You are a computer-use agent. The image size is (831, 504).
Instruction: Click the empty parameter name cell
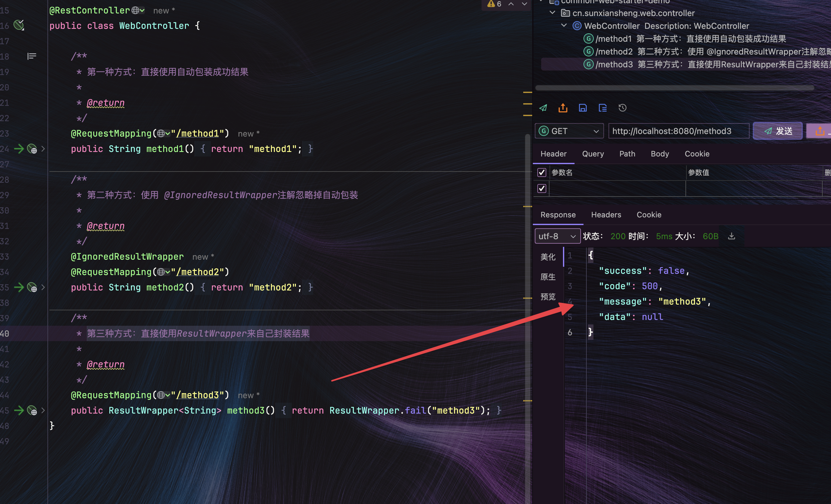pos(617,188)
